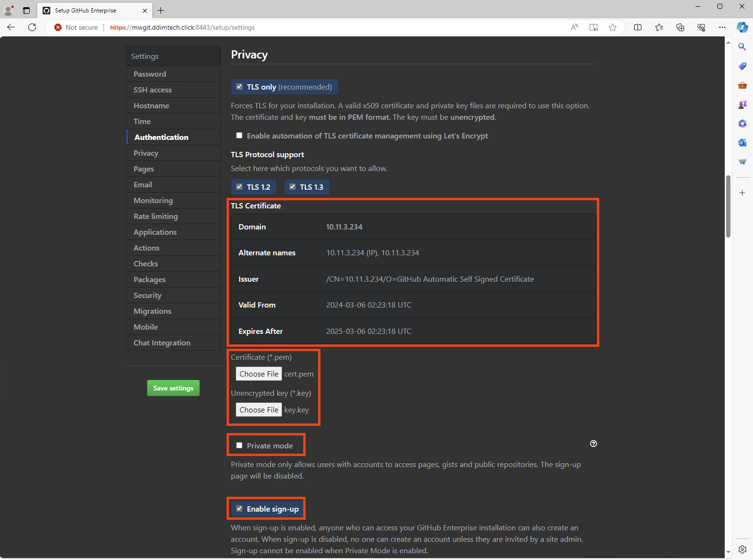This screenshot has width=753, height=560.
Task: Open the SSH access settings section
Action: (x=173, y=90)
